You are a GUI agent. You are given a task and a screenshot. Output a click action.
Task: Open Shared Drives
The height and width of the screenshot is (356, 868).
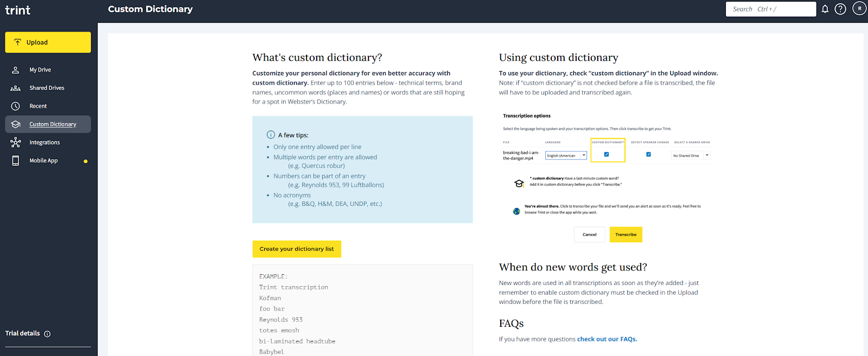pos(48,88)
